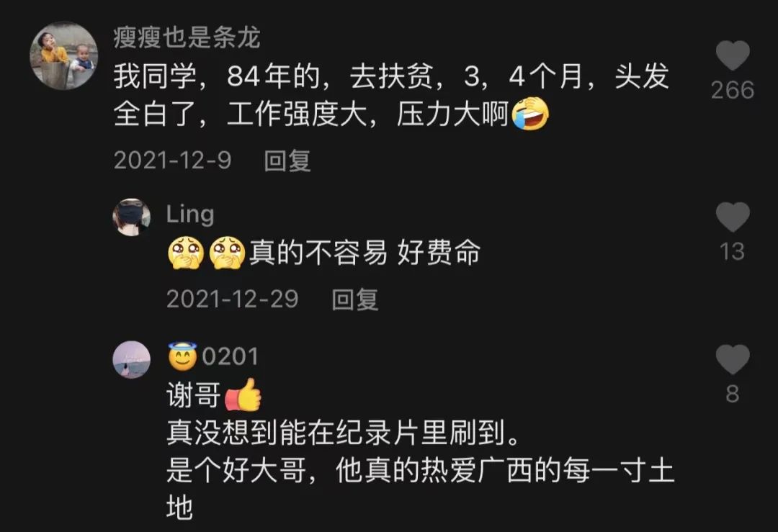Click the halo smiley emoji beside 0201
The width and height of the screenshot is (778, 532).
coord(182,356)
